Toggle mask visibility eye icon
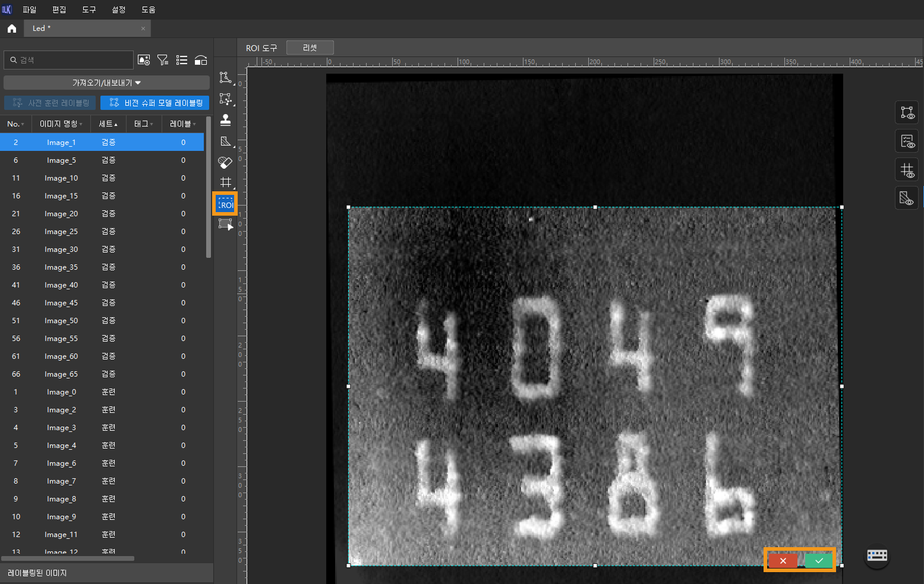 click(907, 198)
